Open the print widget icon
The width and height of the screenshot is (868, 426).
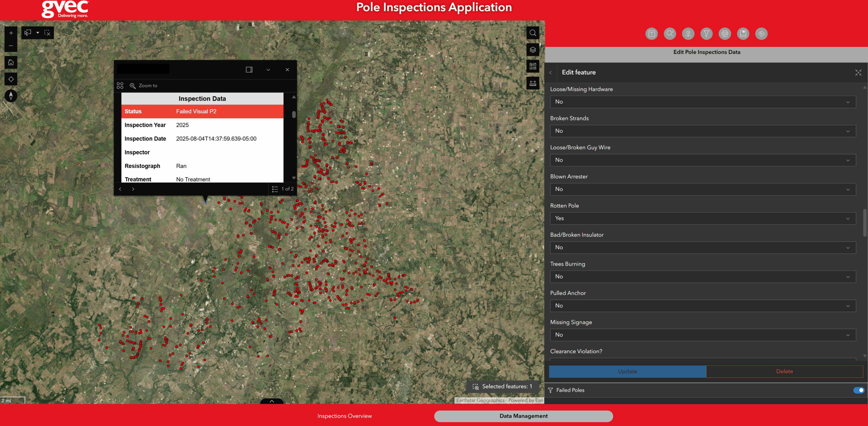click(725, 34)
